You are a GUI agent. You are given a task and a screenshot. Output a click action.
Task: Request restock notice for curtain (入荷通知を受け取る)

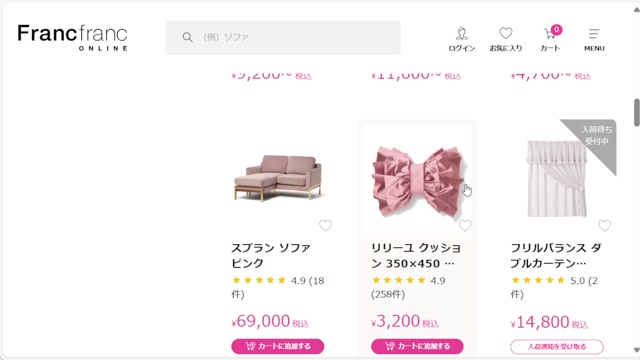(x=557, y=347)
